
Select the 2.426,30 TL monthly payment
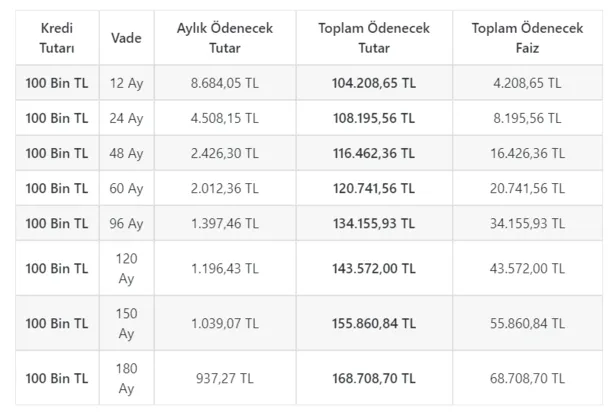(223, 154)
